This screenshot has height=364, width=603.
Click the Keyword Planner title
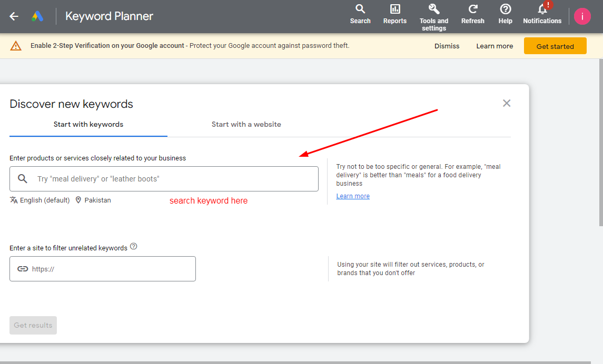(x=109, y=16)
